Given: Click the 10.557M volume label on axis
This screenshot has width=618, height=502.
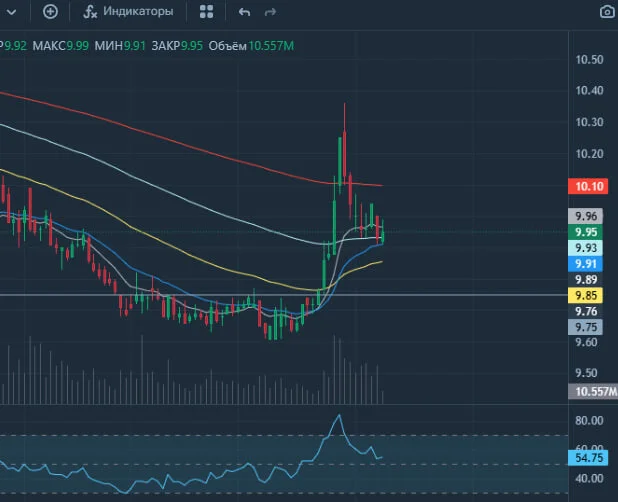Looking at the screenshot, I should [x=593, y=391].
